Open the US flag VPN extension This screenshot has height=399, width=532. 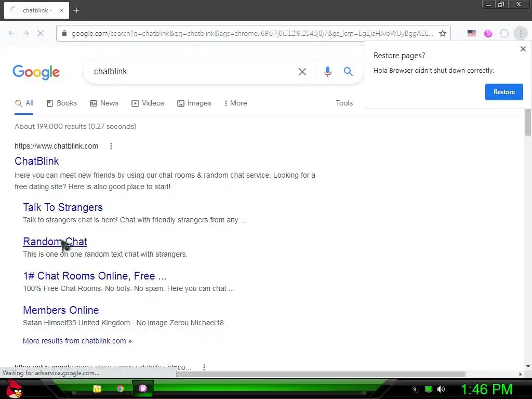tap(472, 33)
